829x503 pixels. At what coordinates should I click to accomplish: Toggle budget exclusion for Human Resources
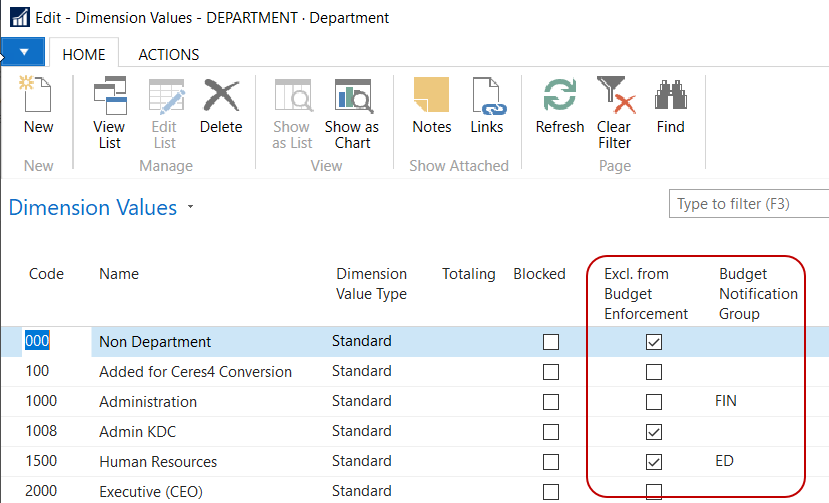654,462
